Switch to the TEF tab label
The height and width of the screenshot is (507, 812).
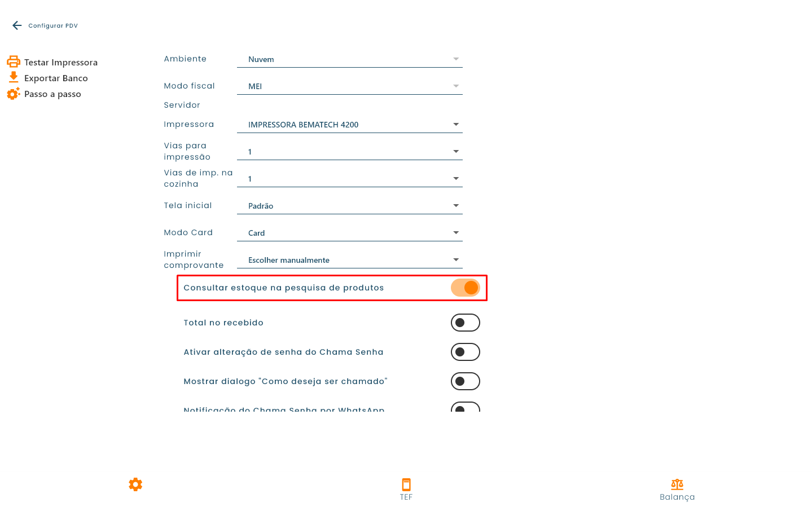tap(406, 497)
